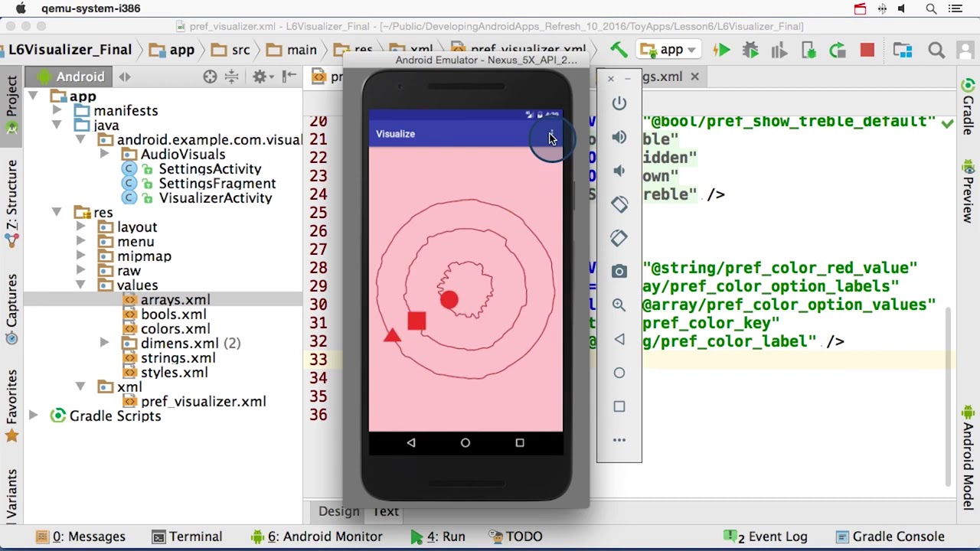The height and width of the screenshot is (551, 980).
Task: Open the app run configuration dropdown
Action: pos(668,51)
